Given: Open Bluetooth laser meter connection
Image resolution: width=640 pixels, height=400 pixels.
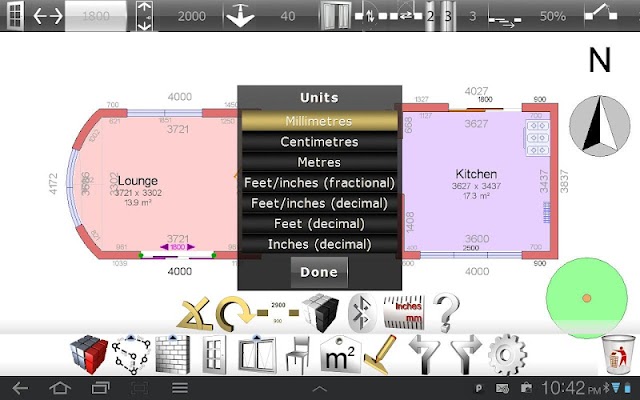Looking at the screenshot, I should [x=362, y=313].
